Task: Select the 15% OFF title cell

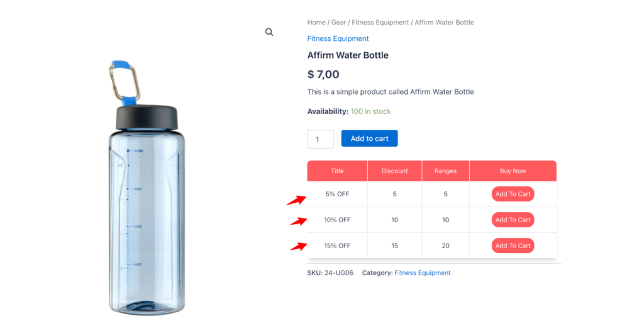Action: 337,246
